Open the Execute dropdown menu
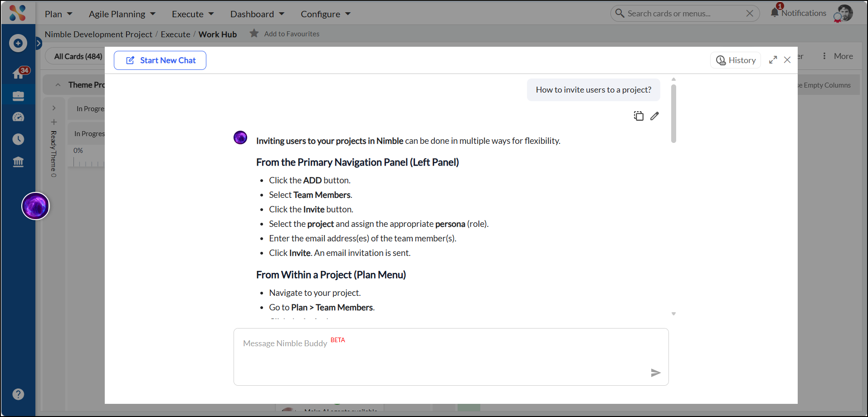The width and height of the screenshot is (868, 417). (193, 14)
